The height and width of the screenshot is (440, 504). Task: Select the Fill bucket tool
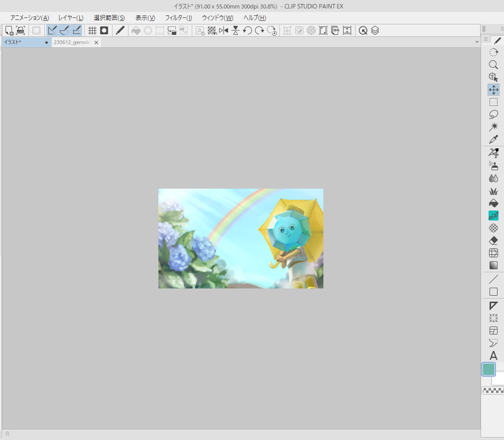(x=494, y=203)
